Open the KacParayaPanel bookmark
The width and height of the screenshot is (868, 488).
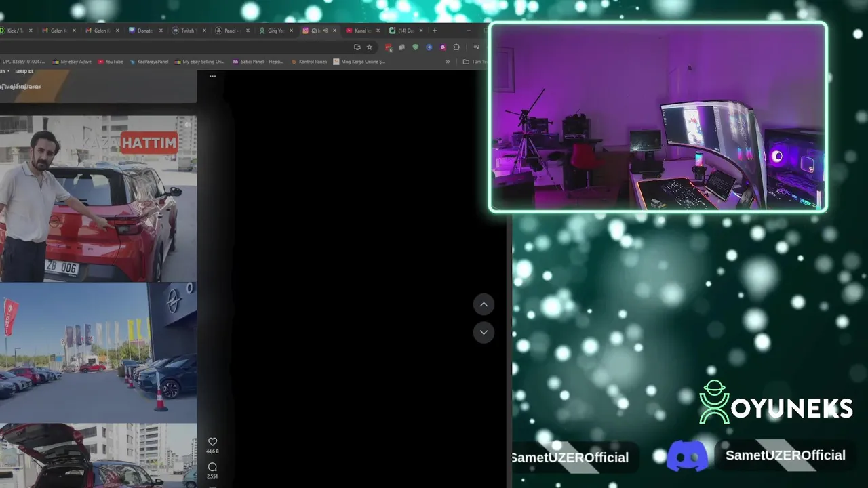coord(149,62)
